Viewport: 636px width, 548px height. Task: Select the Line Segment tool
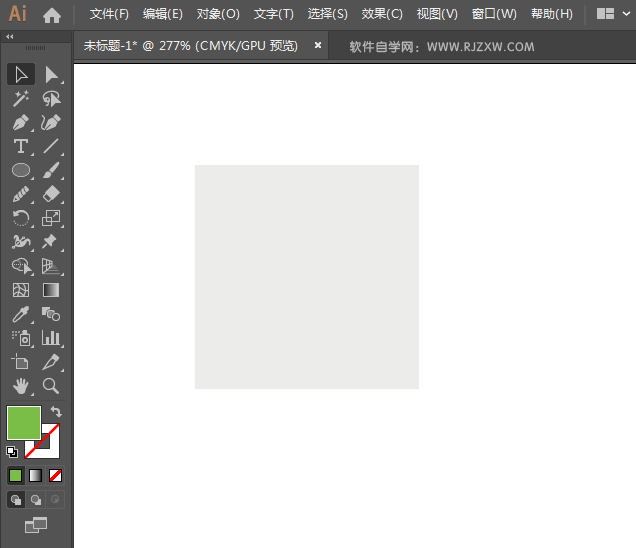(51, 146)
